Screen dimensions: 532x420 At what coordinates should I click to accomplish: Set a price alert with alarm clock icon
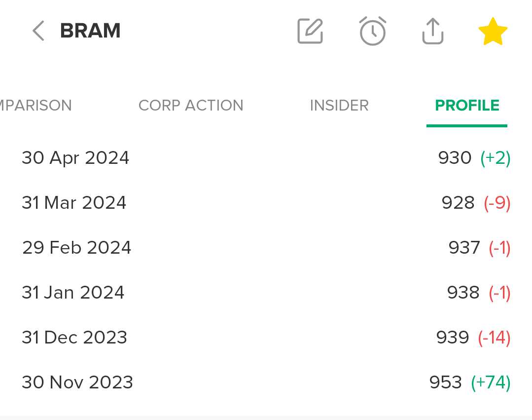[x=372, y=31]
